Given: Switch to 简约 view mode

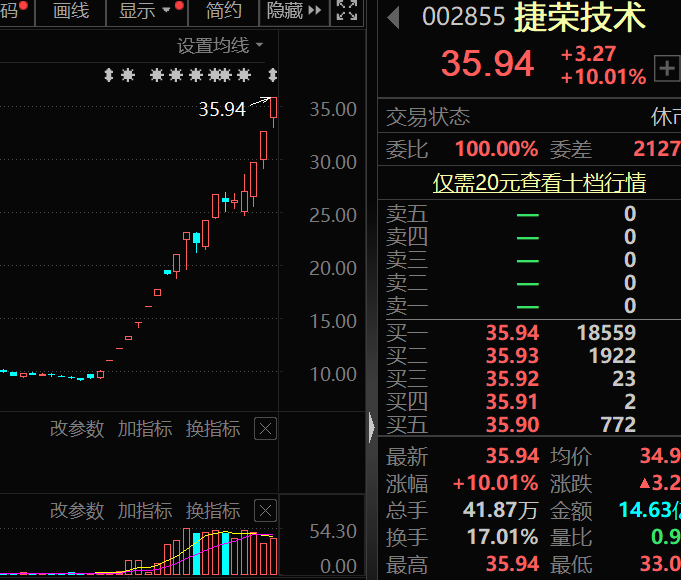Looking at the screenshot, I should [x=223, y=10].
